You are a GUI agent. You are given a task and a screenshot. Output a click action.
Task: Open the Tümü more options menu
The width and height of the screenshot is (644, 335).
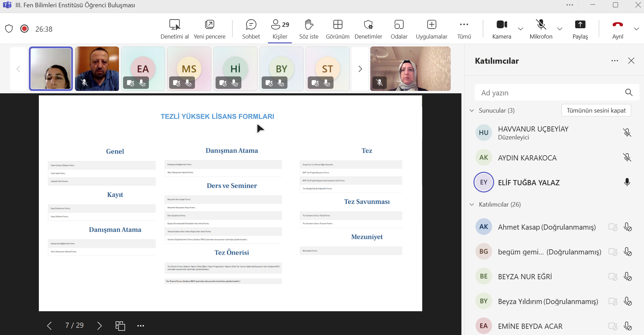click(464, 29)
